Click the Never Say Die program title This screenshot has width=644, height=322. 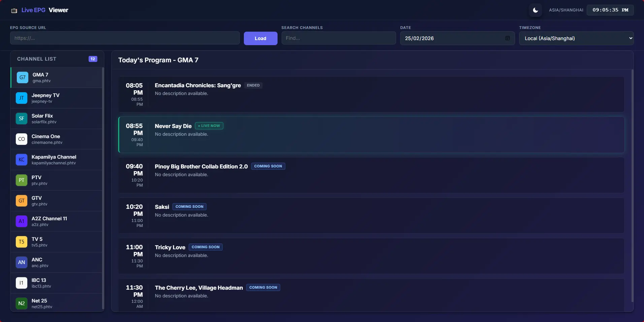173,126
